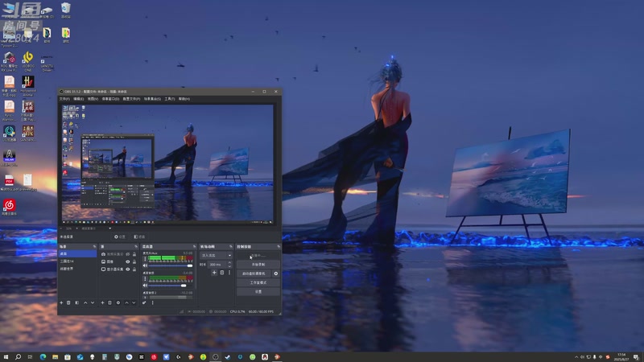Toggle visibility of display capture source
Viewport: 644px width, 362px height.
click(128, 269)
